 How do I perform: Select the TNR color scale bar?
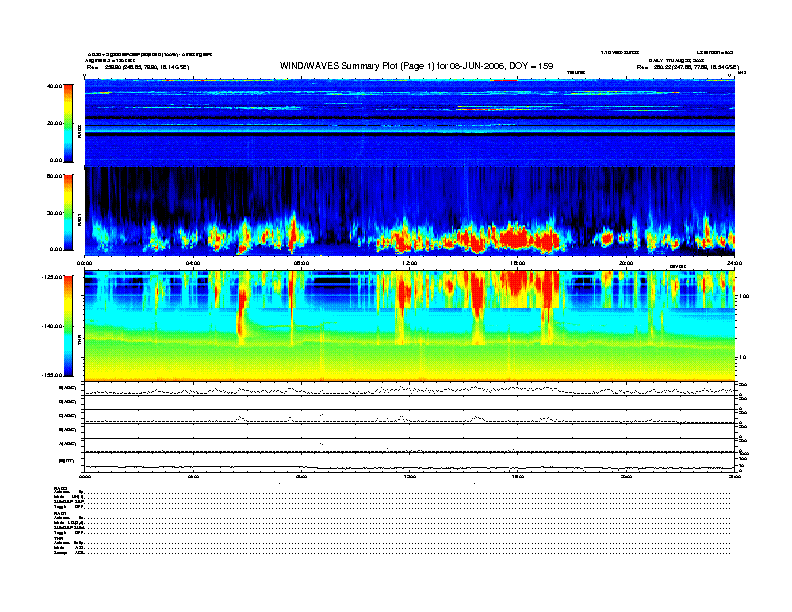68,326
